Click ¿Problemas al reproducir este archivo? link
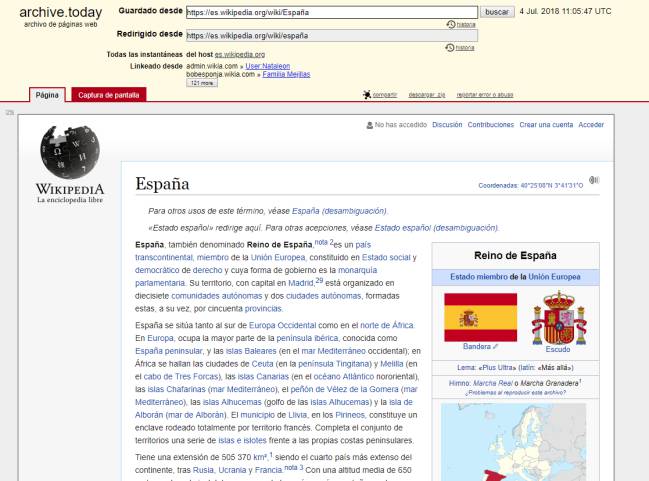The image size is (649, 481). [x=515, y=393]
